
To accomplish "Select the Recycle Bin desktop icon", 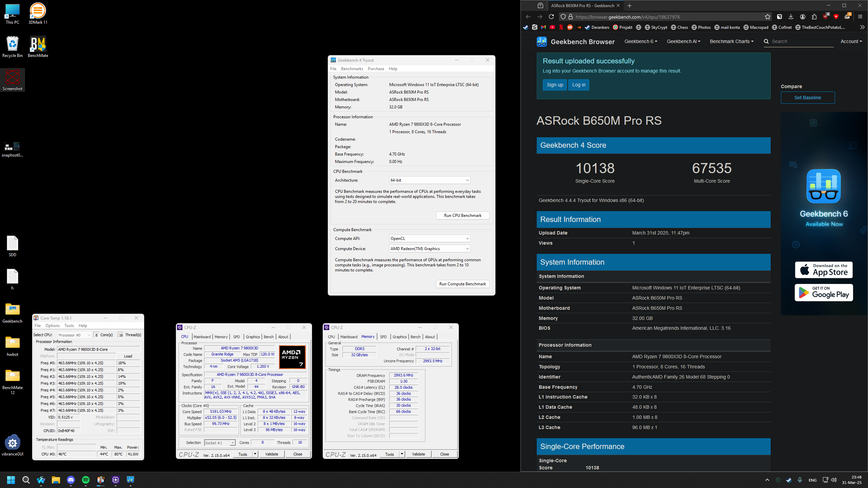I will tap(12, 47).
